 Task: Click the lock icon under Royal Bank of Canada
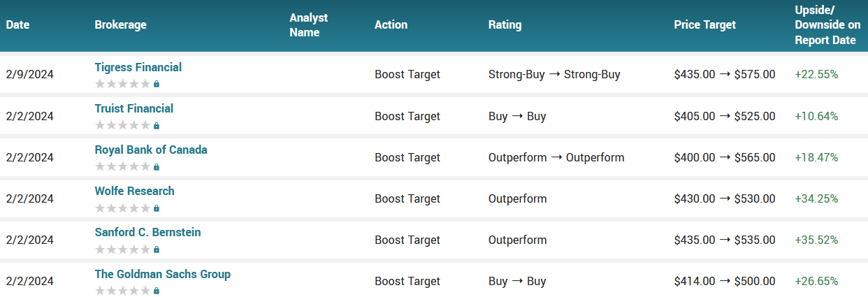pyautogui.click(x=157, y=167)
